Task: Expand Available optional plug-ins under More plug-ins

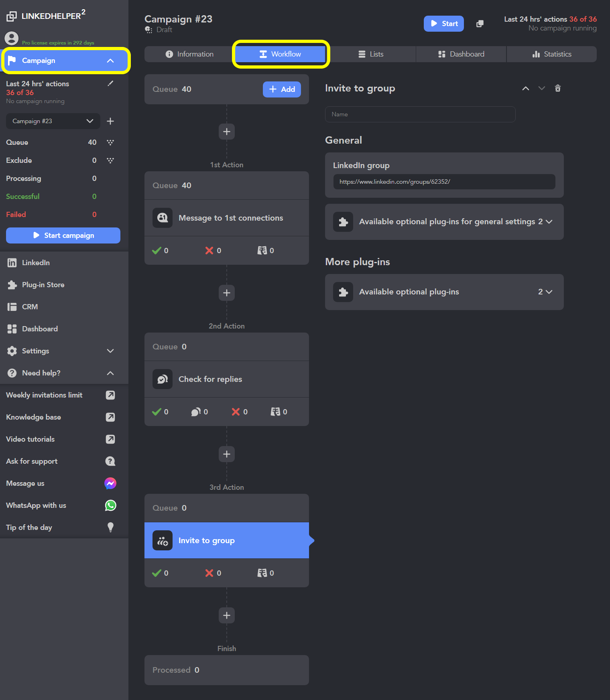Action: (x=444, y=292)
